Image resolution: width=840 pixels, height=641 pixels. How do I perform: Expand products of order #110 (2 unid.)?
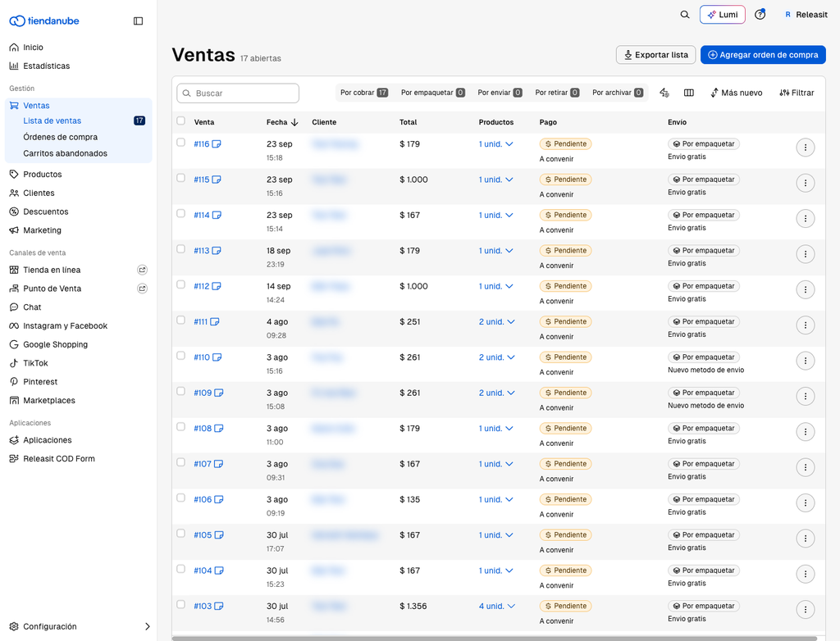coord(496,357)
